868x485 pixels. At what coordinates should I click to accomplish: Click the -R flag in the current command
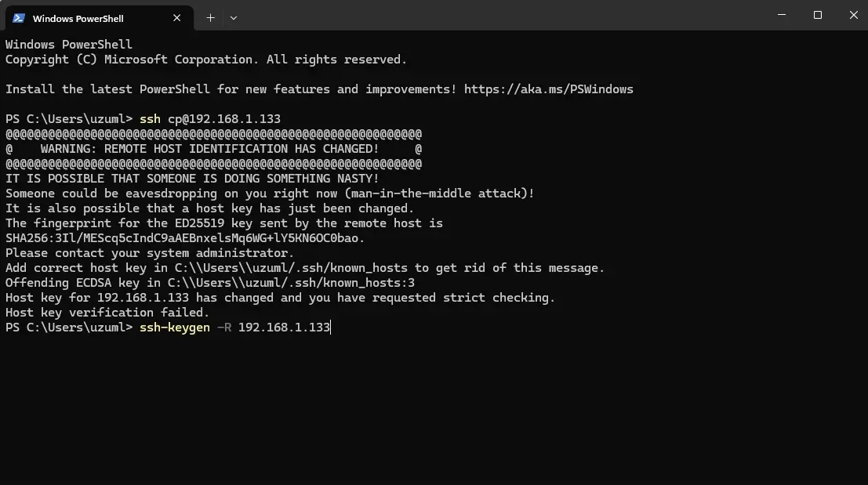(x=224, y=328)
